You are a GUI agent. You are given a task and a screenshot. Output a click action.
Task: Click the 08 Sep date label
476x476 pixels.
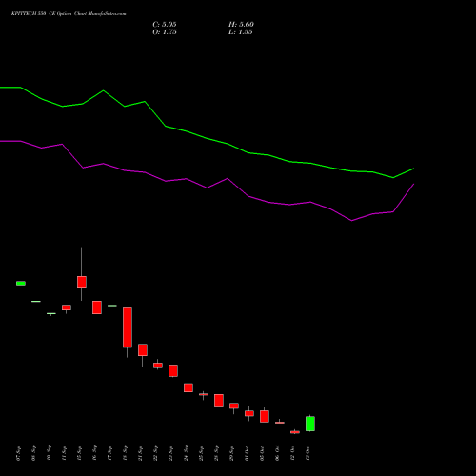(x=33, y=453)
